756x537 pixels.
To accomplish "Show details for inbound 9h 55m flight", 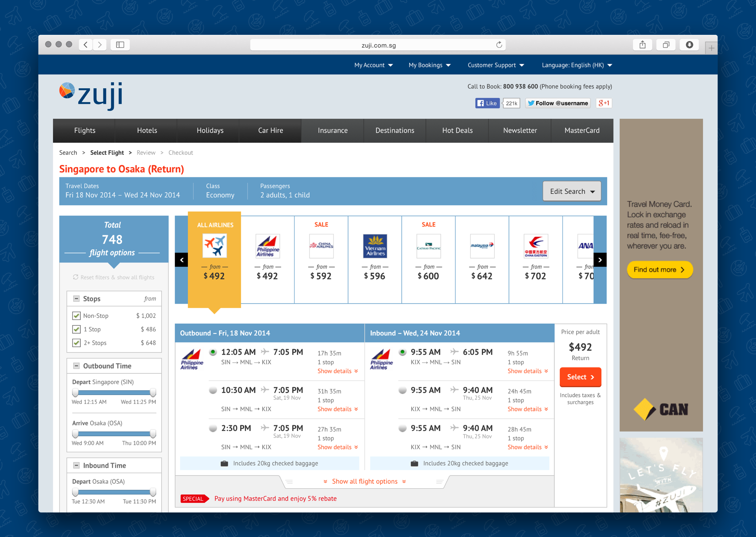I will pos(528,371).
